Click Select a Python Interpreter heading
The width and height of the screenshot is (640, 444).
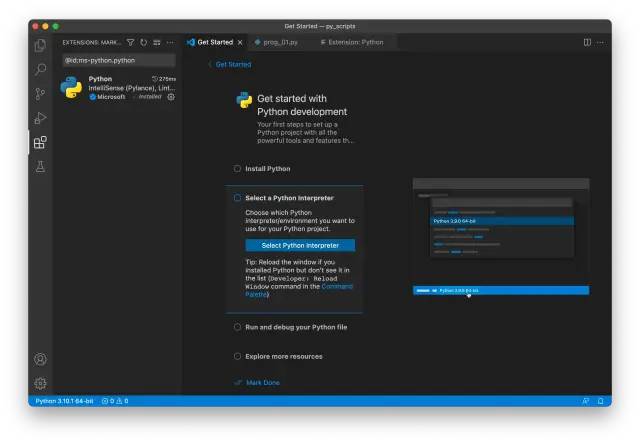point(289,198)
